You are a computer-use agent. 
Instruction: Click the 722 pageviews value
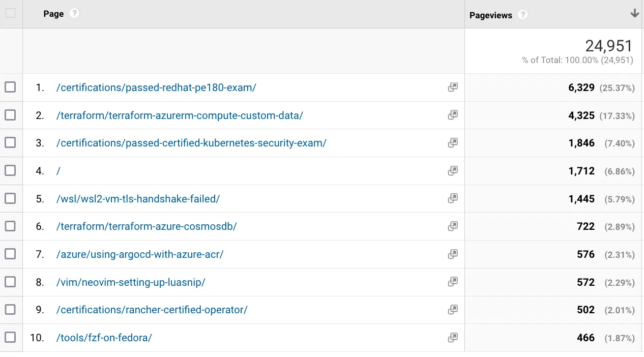pos(586,226)
